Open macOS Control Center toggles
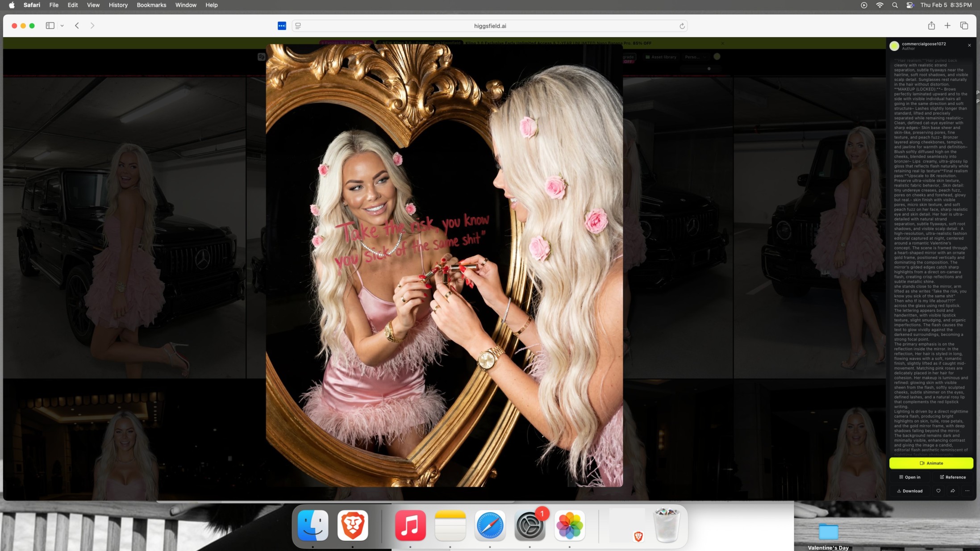 tap(909, 5)
